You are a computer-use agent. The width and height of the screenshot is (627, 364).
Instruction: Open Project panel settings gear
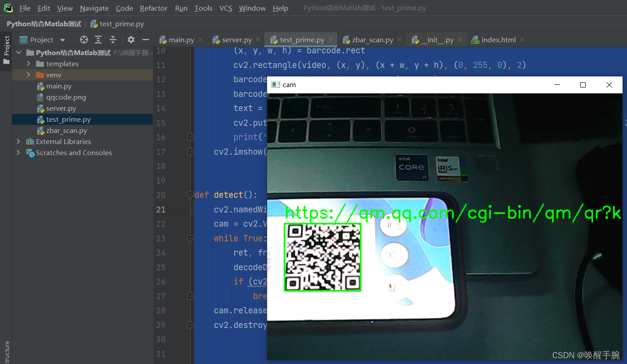(x=131, y=40)
